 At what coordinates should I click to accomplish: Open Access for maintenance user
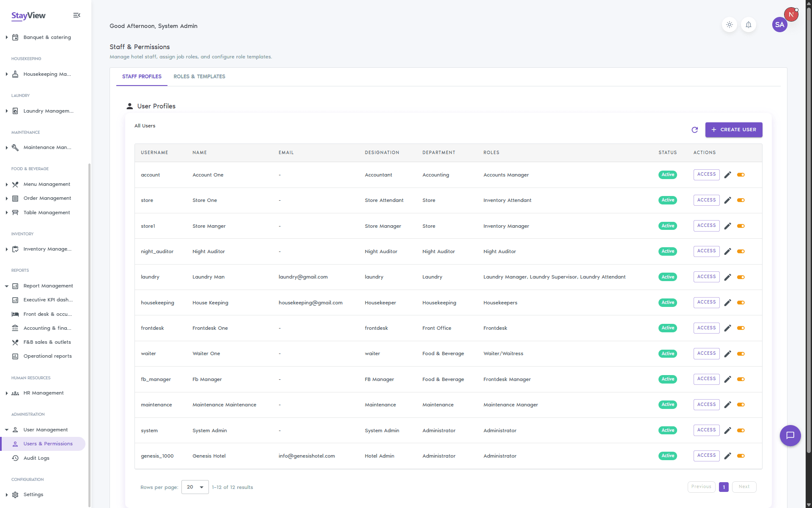coord(706,405)
